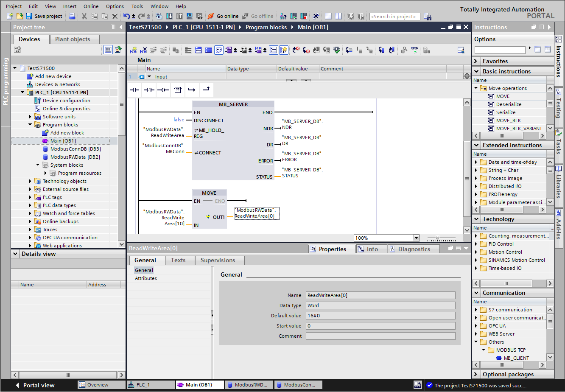Click the New project icon
Image resolution: width=565 pixels, height=392 pixels.
[10, 16]
